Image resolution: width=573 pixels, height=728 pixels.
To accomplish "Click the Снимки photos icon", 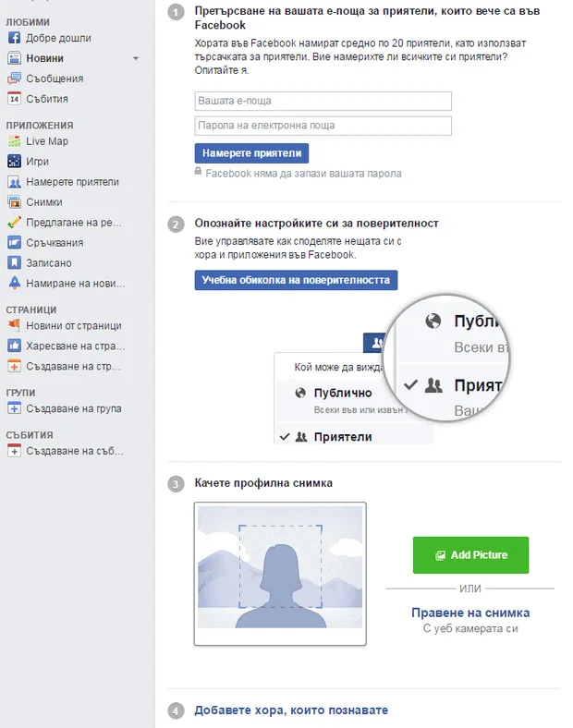I will [15, 202].
